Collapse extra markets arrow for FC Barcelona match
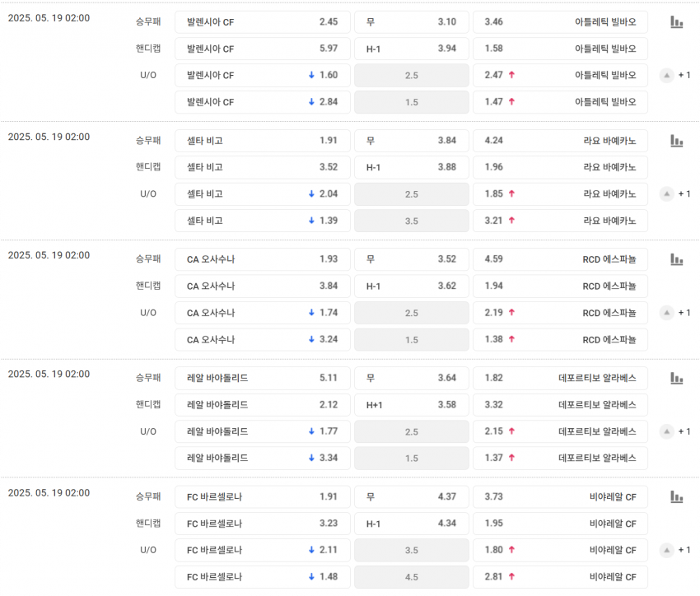The height and width of the screenshot is (596, 700). [667, 550]
